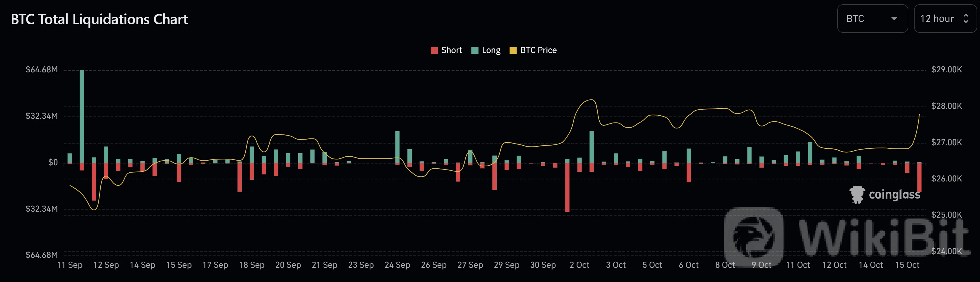Click the last red bar at 15 Oct
The width and height of the screenshot is (980, 282).
tap(919, 177)
